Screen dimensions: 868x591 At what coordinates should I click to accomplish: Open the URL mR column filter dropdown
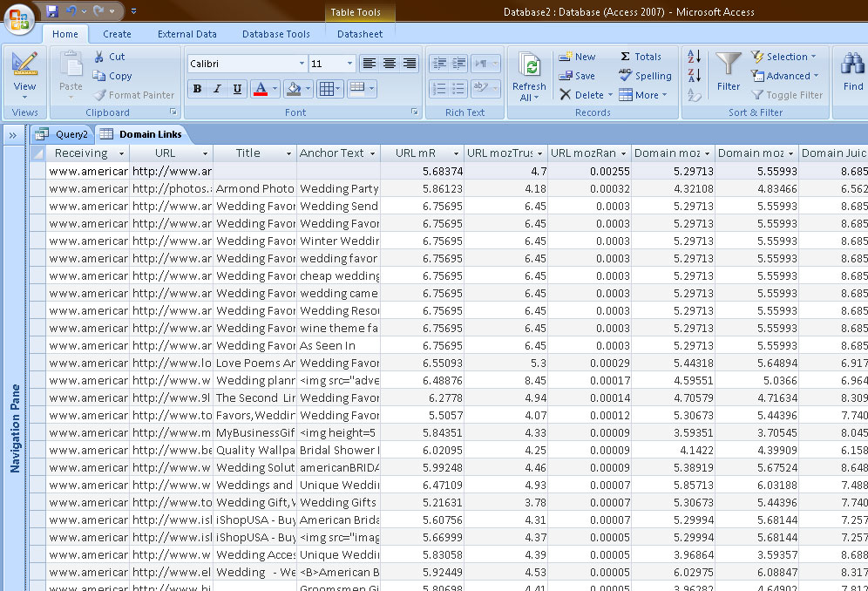click(456, 153)
